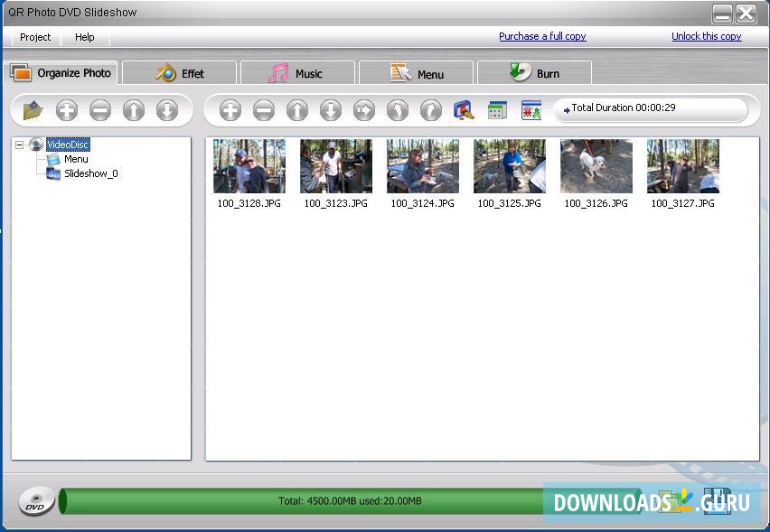Select the 100_3127.JPG photo thumbnail
770x532 pixels.
tap(683, 166)
